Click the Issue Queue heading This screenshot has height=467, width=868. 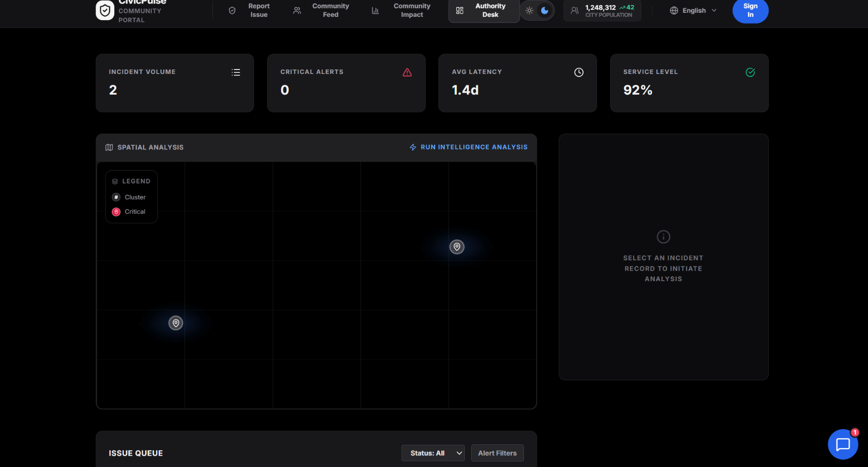[136, 453]
